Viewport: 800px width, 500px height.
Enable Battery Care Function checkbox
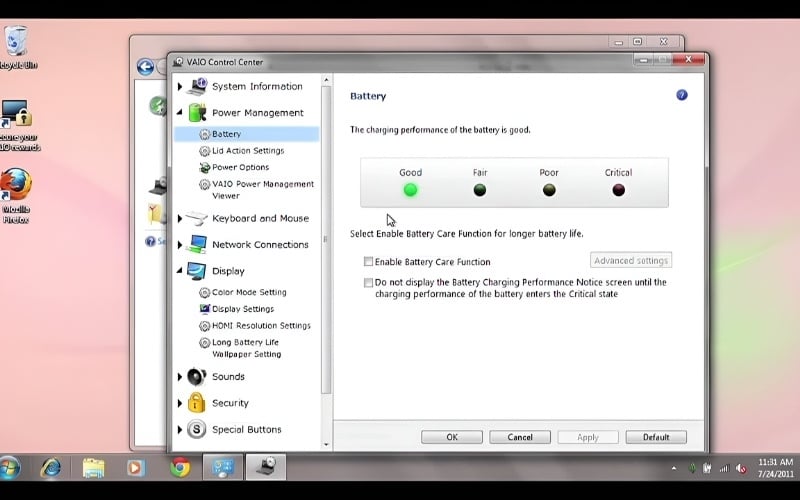click(x=369, y=262)
